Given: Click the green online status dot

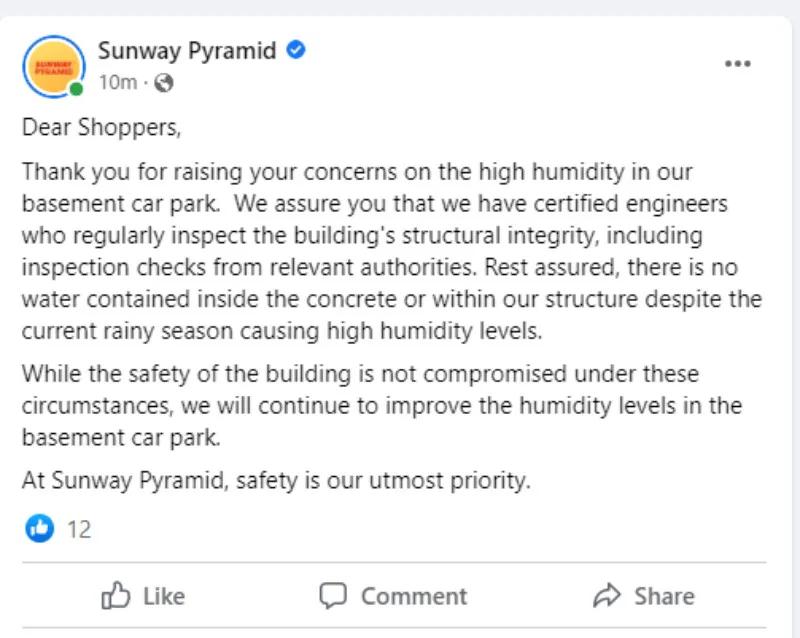Looking at the screenshot, I should tap(76, 90).
